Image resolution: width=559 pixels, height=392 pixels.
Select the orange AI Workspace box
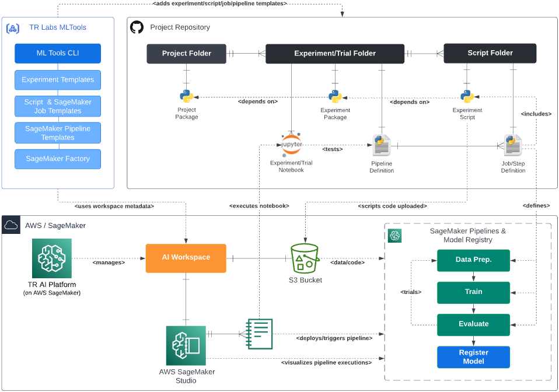point(186,258)
